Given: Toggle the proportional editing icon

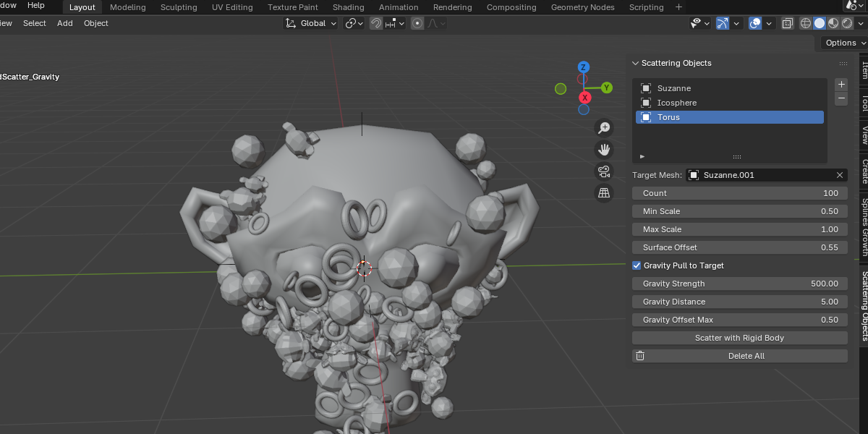Looking at the screenshot, I should pos(417,23).
